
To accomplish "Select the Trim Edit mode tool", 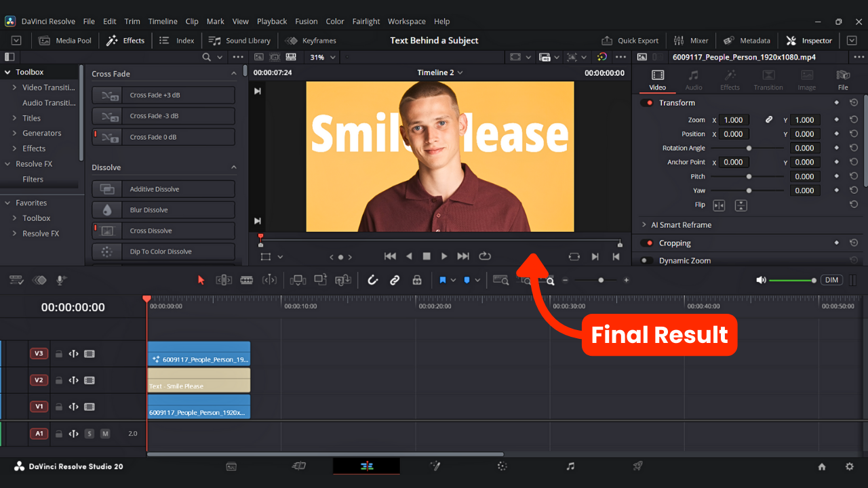I will 224,280.
